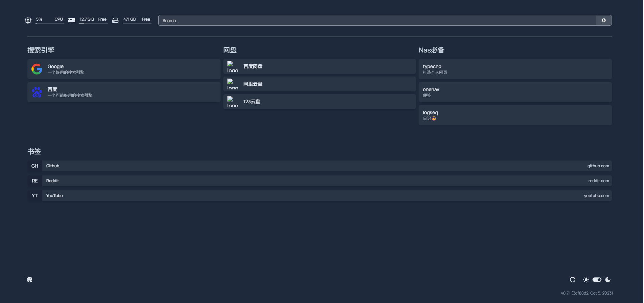The height and width of the screenshot is (303, 644).
Task: Click the reddit.com domain text
Action: click(x=599, y=181)
